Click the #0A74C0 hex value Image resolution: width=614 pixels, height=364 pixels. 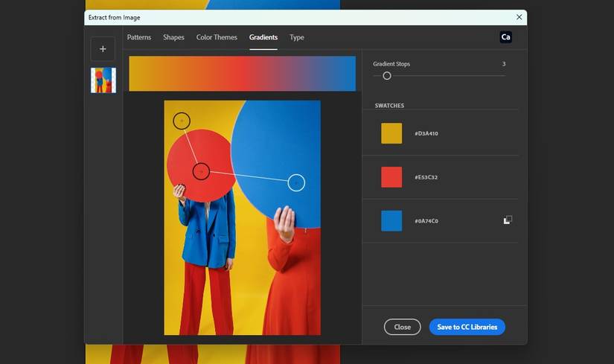pyautogui.click(x=426, y=221)
